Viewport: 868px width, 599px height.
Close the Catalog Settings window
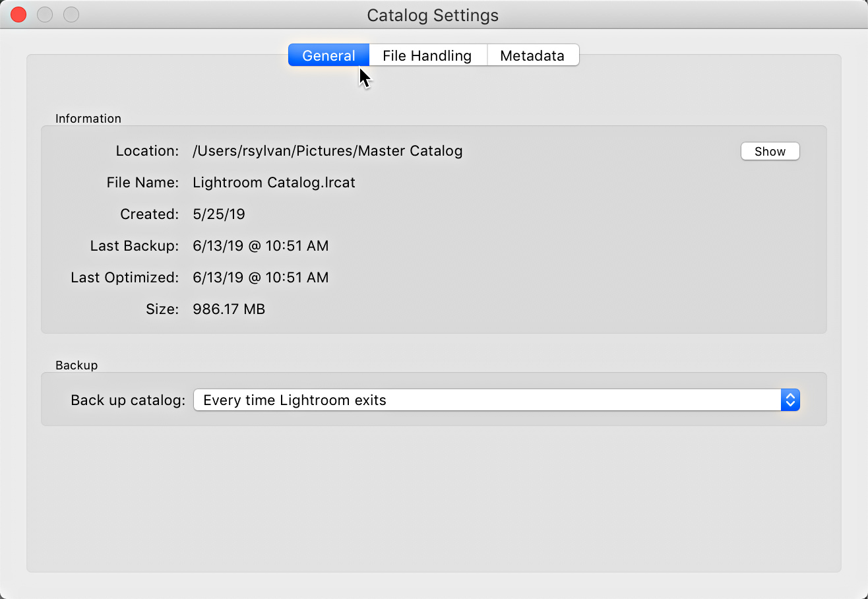click(18, 14)
